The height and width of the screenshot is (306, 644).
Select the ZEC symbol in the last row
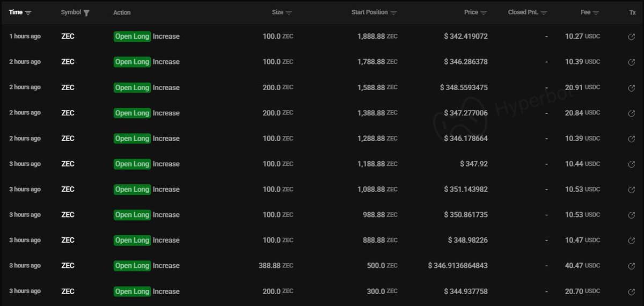point(68,292)
